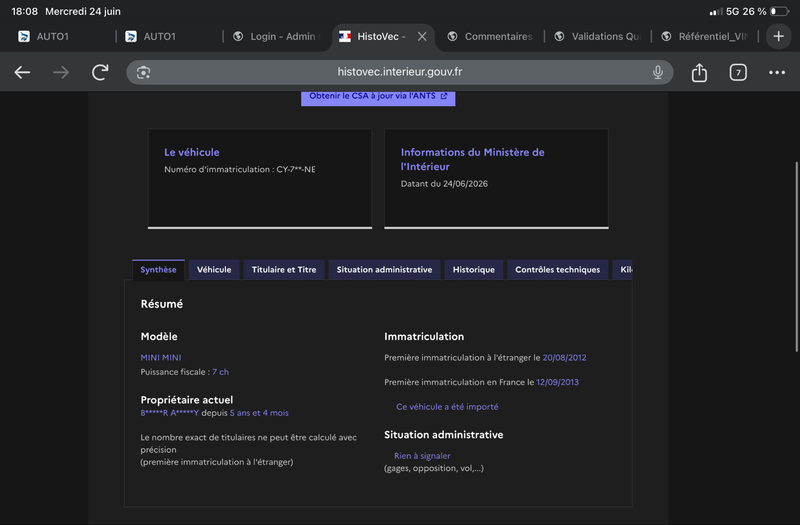The height and width of the screenshot is (525, 800).
Task: Show open tabs counter button
Action: 738,72
